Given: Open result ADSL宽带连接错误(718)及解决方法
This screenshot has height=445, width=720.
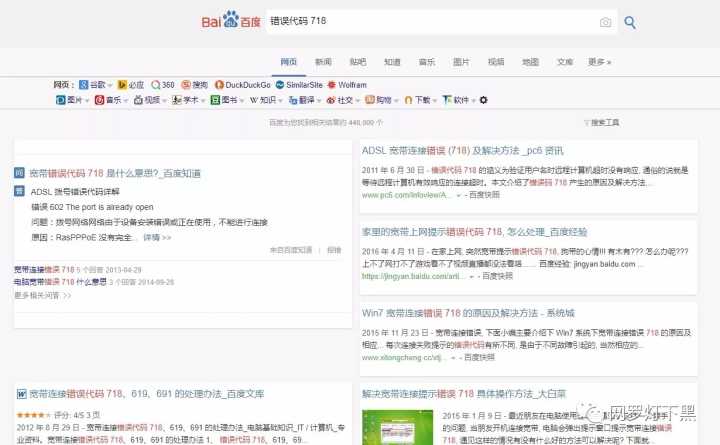Looking at the screenshot, I should tap(462, 151).
